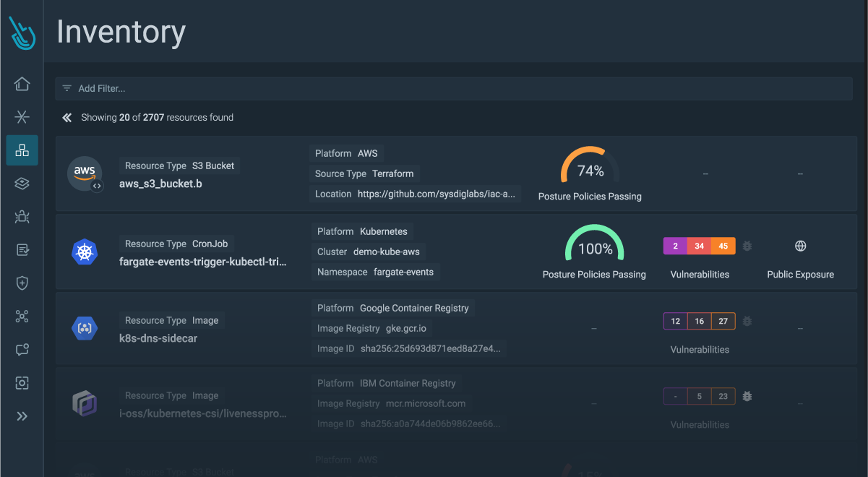Click the Inventory page heading
Image resolution: width=868 pixels, height=477 pixels.
pyautogui.click(x=121, y=33)
